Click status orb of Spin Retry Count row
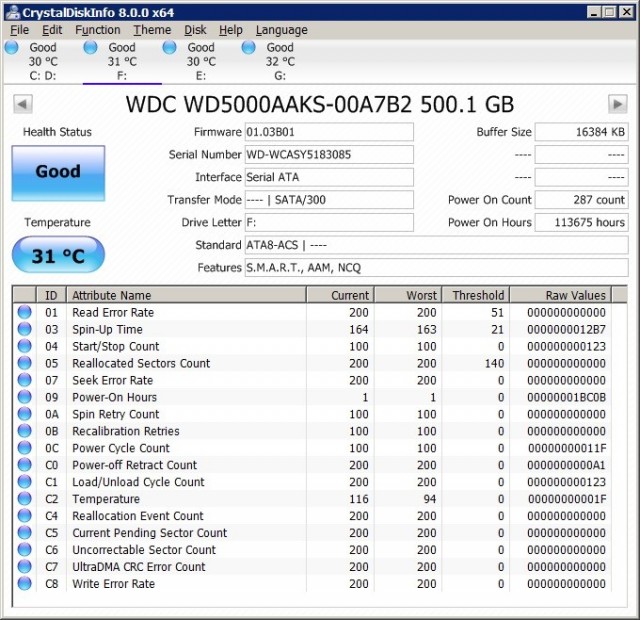The width and height of the screenshot is (640, 620). (24, 414)
